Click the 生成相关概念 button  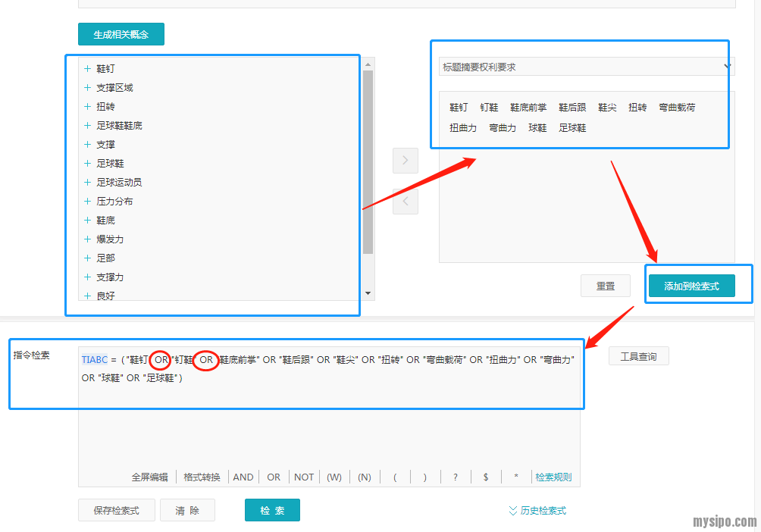(x=121, y=34)
